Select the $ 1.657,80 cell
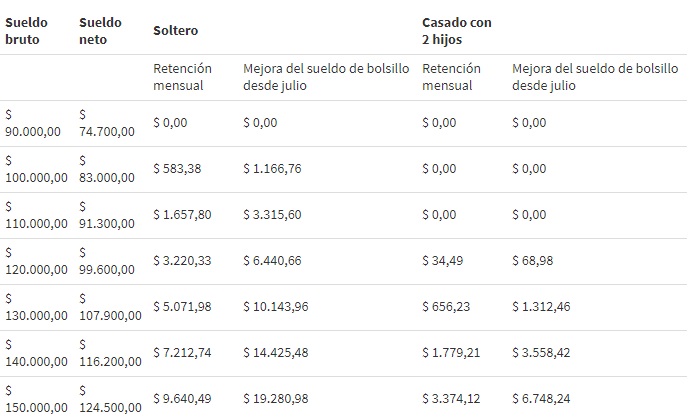 tap(183, 215)
